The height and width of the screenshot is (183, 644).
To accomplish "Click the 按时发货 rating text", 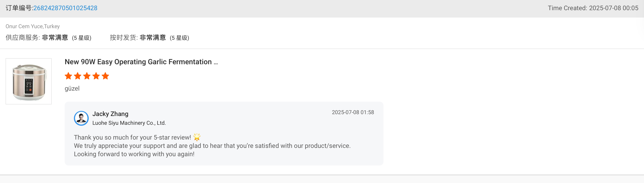I will (149, 37).
